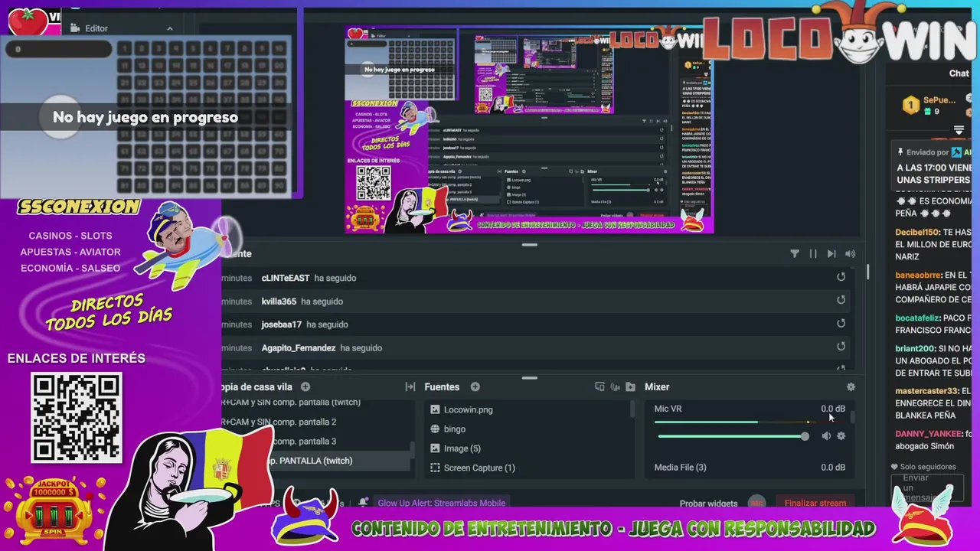Open Mixer advanced settings gear
This screenshot has height=551, width=980.
pos(851,387)
